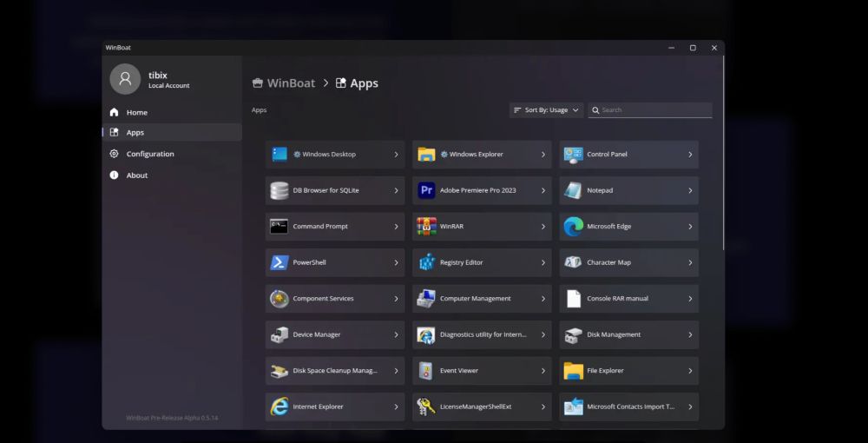Image resolution: width=868 pixels, height=443 pixels.
Task: Click the Component Services icon
Action: point(279,299)
